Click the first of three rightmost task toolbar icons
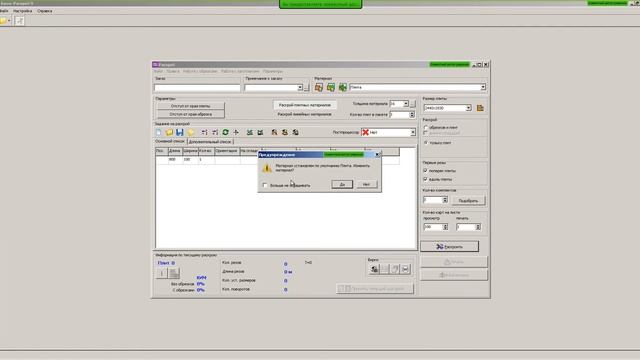 pos(274,132)
